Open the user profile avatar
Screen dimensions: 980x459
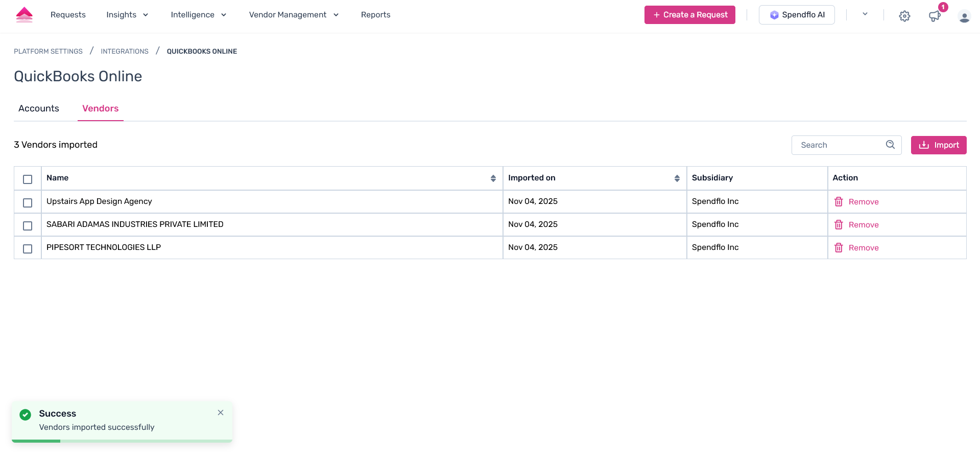pyautogui.click(x=964, y=16)
